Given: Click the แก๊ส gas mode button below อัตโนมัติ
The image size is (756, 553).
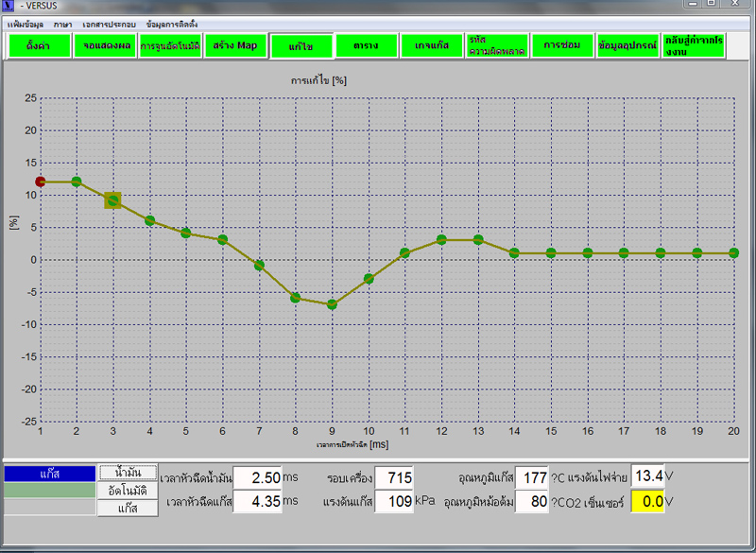Looking at the screenshot, I should coord(128,509).
